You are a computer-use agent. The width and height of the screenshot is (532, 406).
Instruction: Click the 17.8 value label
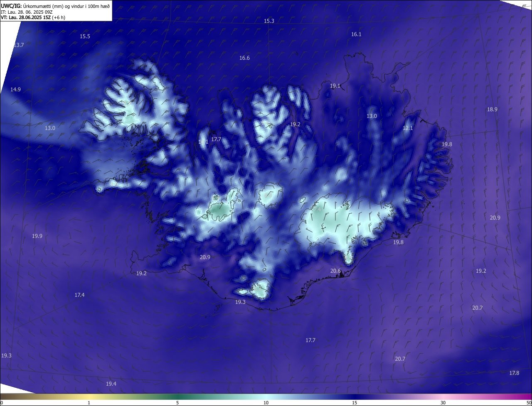click(514, 373)
